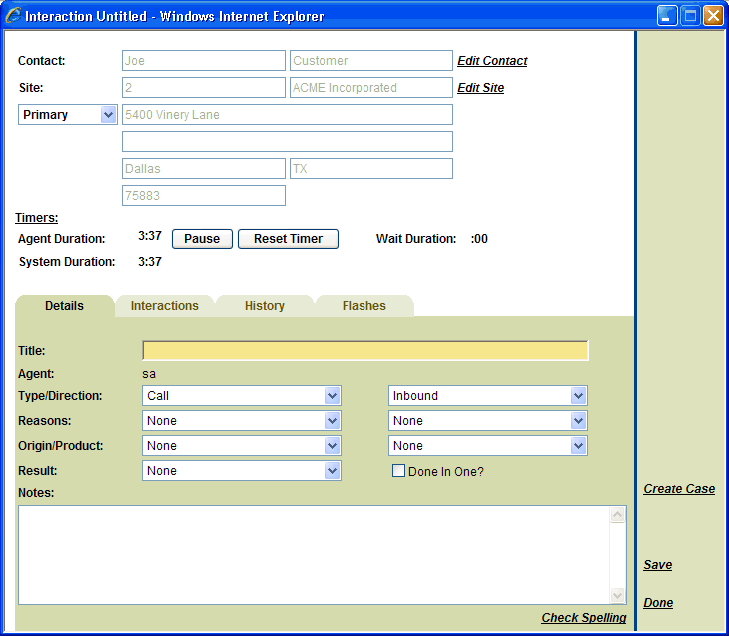
Task: Expand the Call type dropdown
Action: 242,396
